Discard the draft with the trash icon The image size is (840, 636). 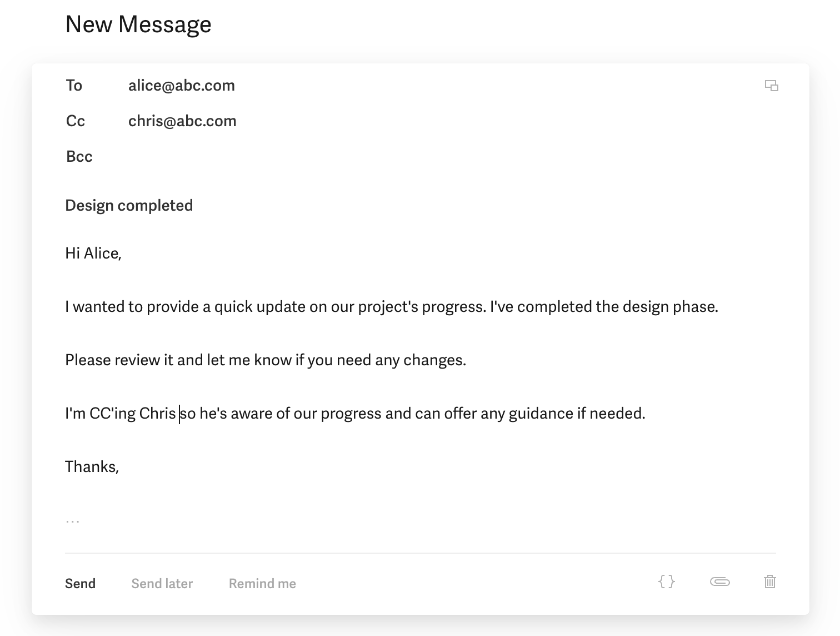point(769,582)
